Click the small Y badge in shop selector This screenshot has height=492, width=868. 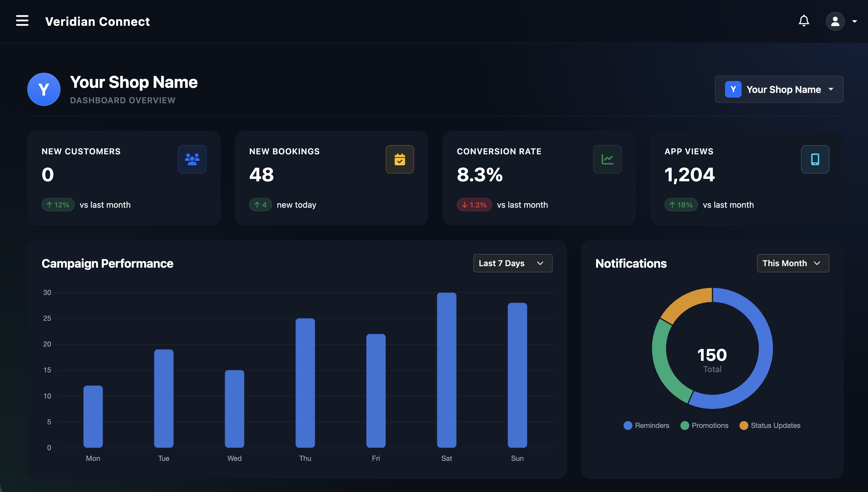(x=733, y=89)
